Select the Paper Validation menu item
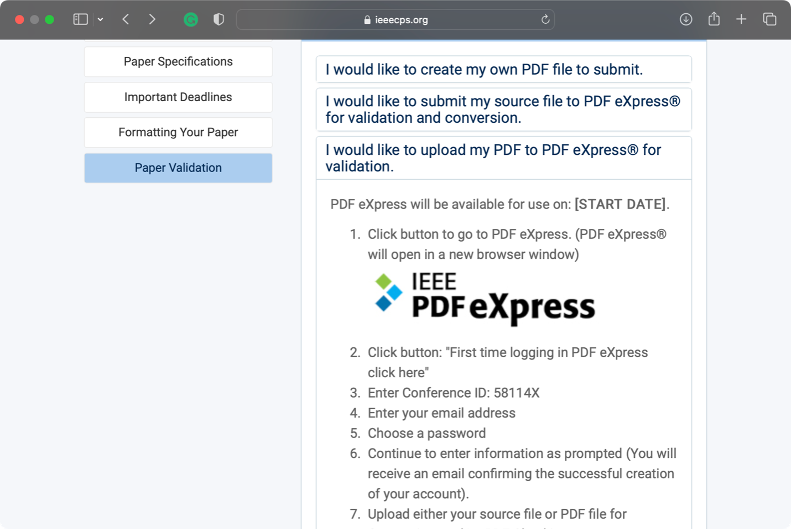This screenshot has height=532, width=791. click(178, 168)
